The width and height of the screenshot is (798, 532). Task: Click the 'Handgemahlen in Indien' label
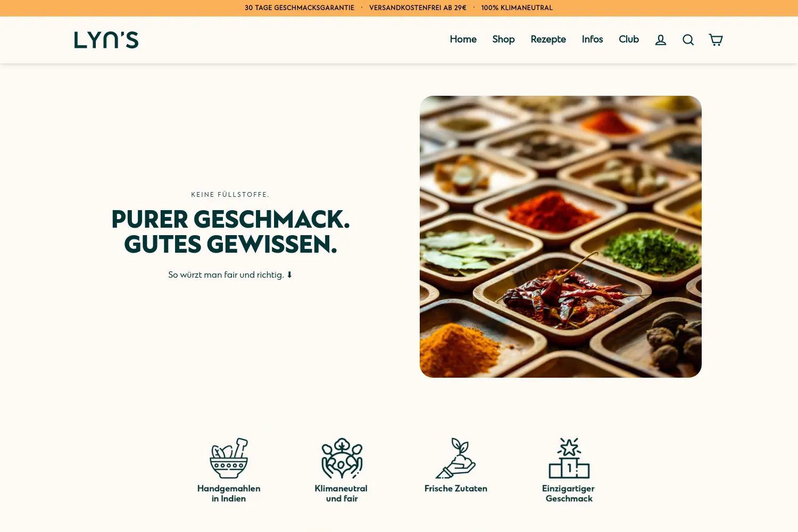click(229, 494)
